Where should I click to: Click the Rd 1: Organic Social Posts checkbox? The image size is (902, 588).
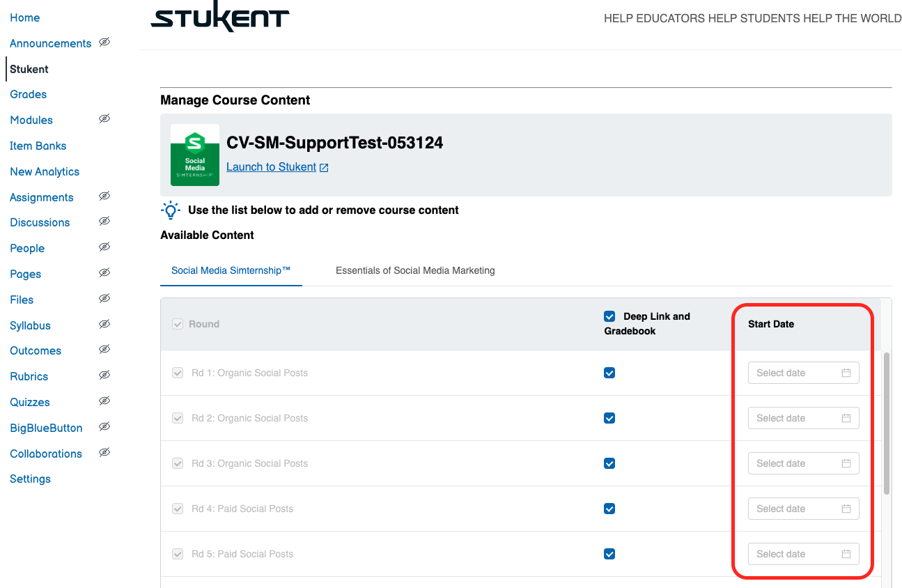[178, 373]
